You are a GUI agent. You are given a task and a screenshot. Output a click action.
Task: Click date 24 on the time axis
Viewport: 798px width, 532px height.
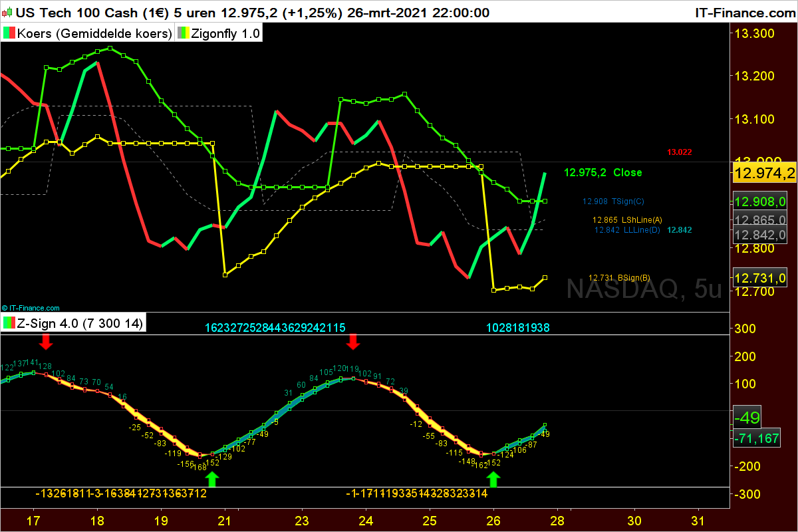pos(366,520)
